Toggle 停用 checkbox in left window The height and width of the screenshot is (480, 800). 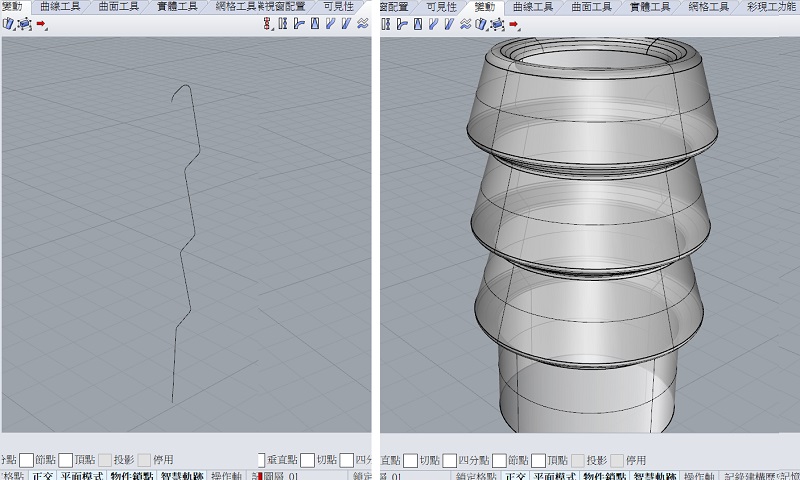coord(144,460)
